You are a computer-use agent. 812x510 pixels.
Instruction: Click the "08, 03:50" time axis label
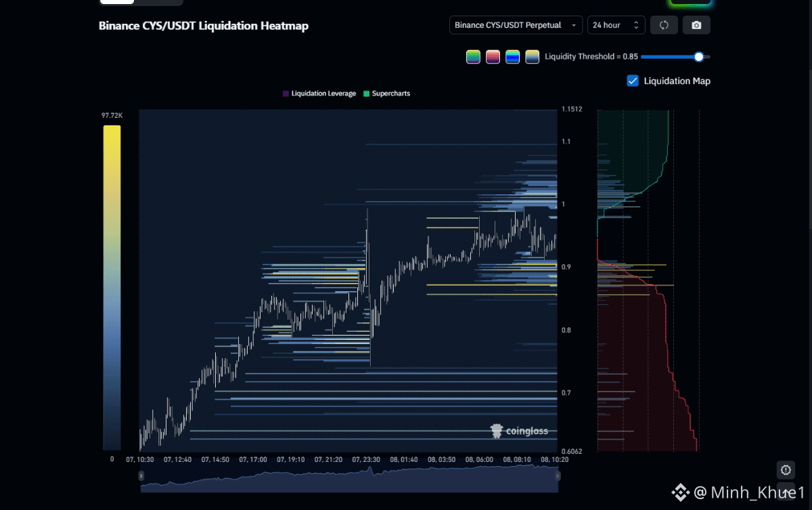442,459
